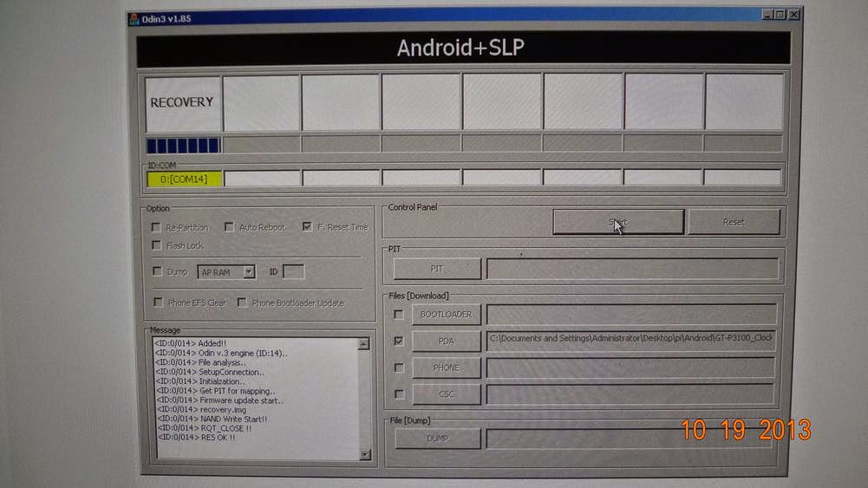Click the dump ID input field
The image size is (868, 488).
point(293,271)
